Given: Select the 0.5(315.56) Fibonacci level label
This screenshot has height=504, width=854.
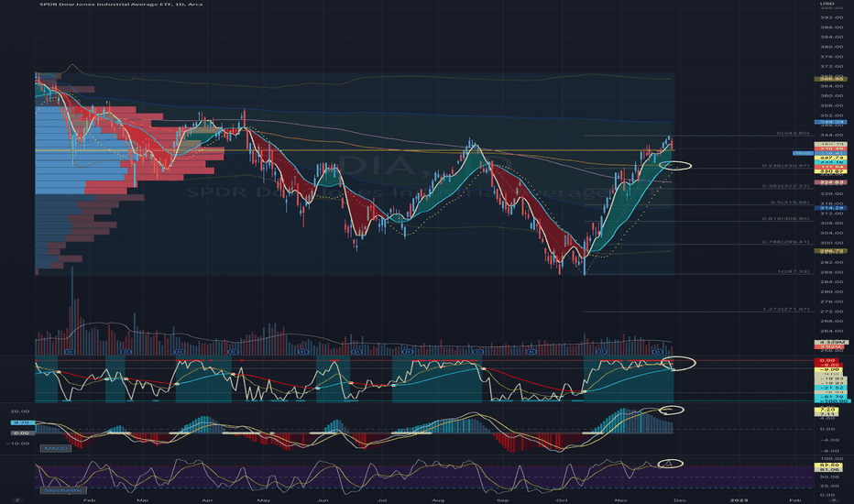Looking at the screenshot, I should 790,203.
